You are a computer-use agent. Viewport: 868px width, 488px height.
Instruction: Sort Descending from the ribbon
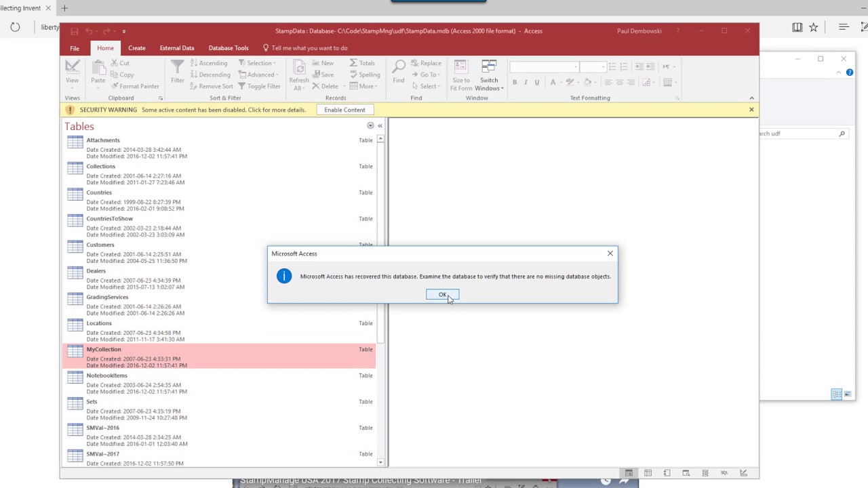210,75
